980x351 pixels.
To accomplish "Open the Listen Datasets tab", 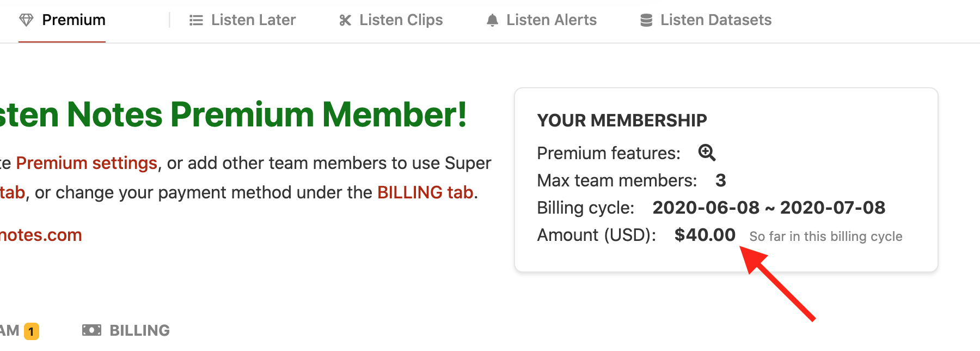I will tap(715, 20).
